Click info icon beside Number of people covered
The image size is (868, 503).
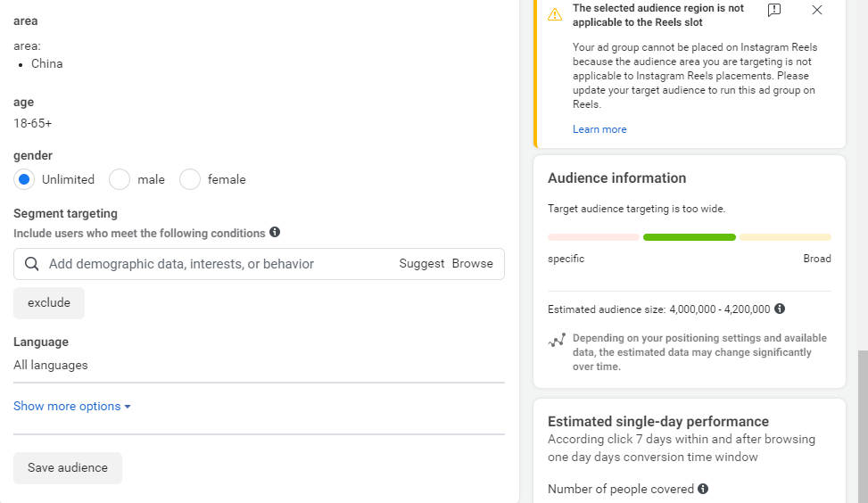click(703, 489)
